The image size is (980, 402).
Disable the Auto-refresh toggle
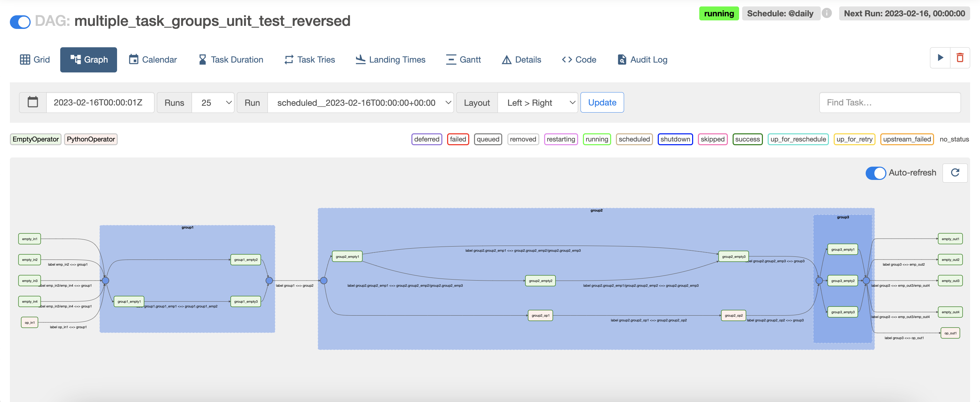click(x=876, y=173)
